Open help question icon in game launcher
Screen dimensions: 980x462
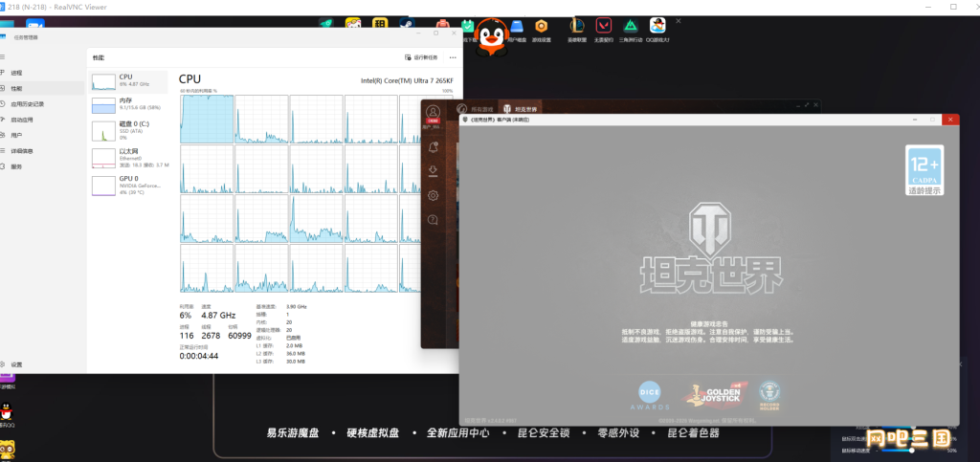coord(433,219)
